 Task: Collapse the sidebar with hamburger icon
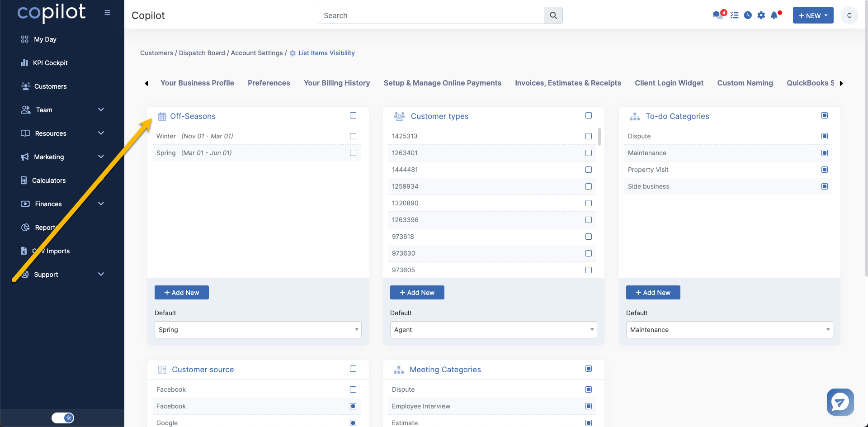coord(107,13)
